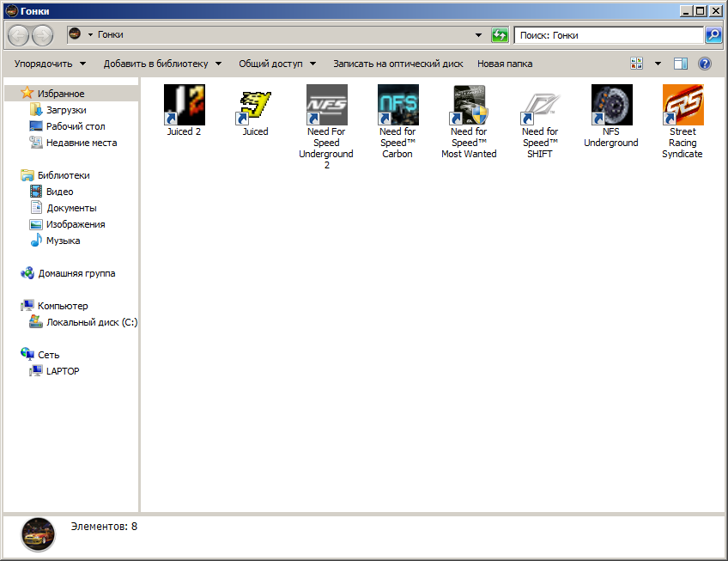
Task: Click the Избранное star icon
Action: pyautogui.click(x=27, y=93)
